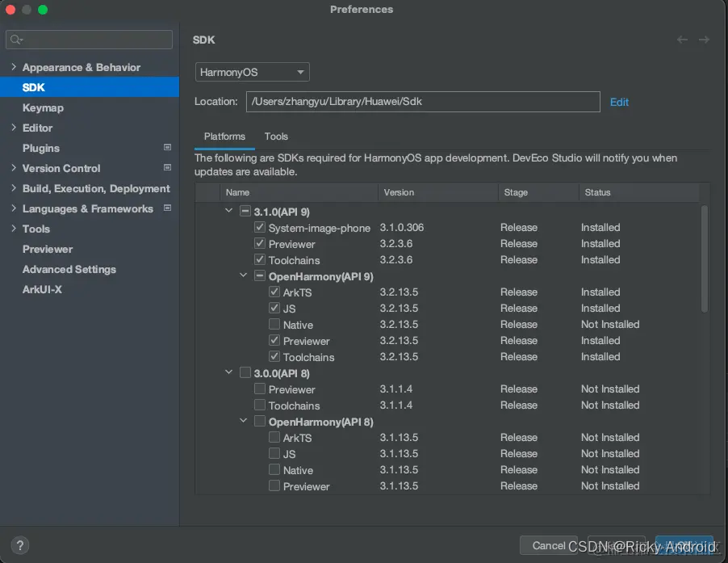The height and width of the screenshot is (563, 728).
Task: Click the project-level icon beside Plugins
Action: coord(168,147)
